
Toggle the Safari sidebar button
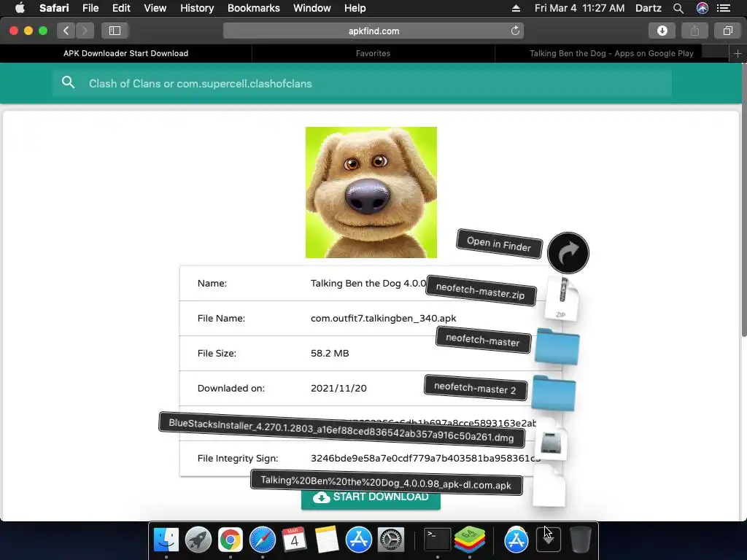coord(115,31)
